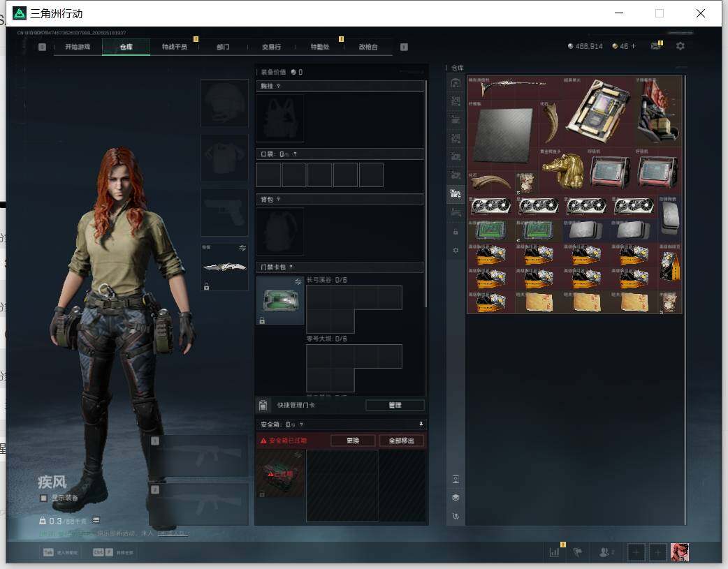Click the empty pistol slot

tap(224, 212)
